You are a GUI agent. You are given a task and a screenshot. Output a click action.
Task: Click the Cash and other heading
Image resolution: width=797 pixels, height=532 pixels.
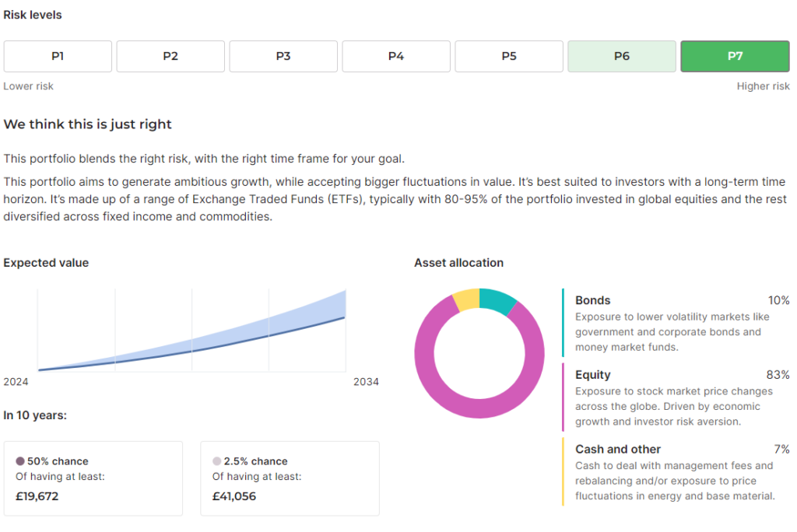point(617,450)
